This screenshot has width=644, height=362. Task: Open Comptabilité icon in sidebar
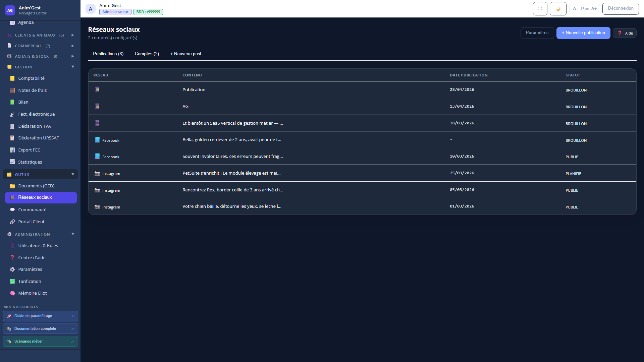point(12,78)
